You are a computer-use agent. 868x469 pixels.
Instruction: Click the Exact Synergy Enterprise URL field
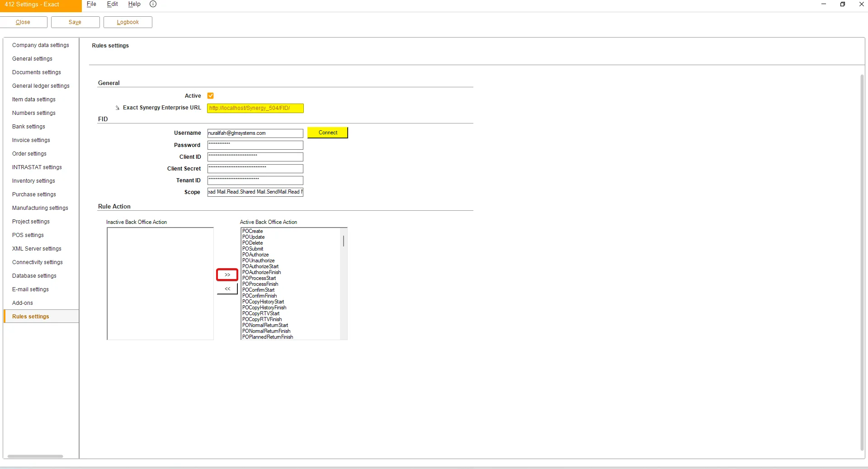(x=255, y=108)
